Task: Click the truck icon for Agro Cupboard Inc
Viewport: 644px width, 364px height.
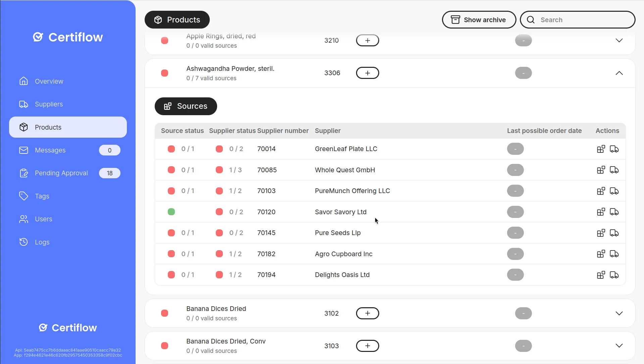Action: pyautogui.click(x=614, y=254)
